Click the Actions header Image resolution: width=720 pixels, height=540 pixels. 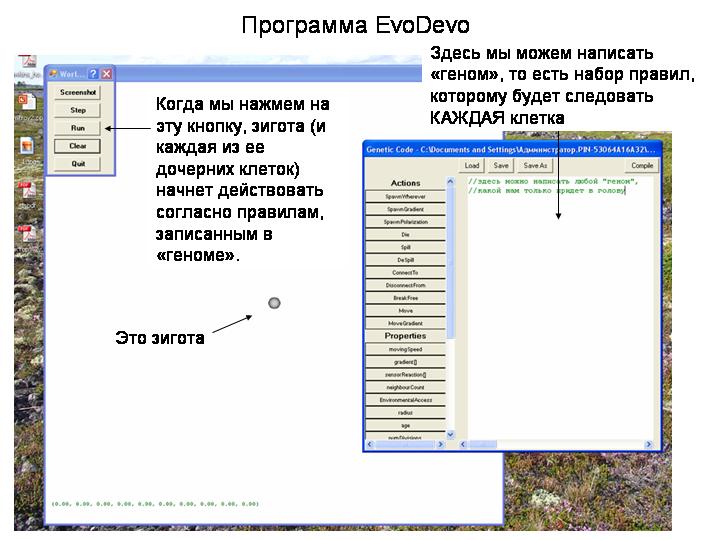(x=405, y=183)
